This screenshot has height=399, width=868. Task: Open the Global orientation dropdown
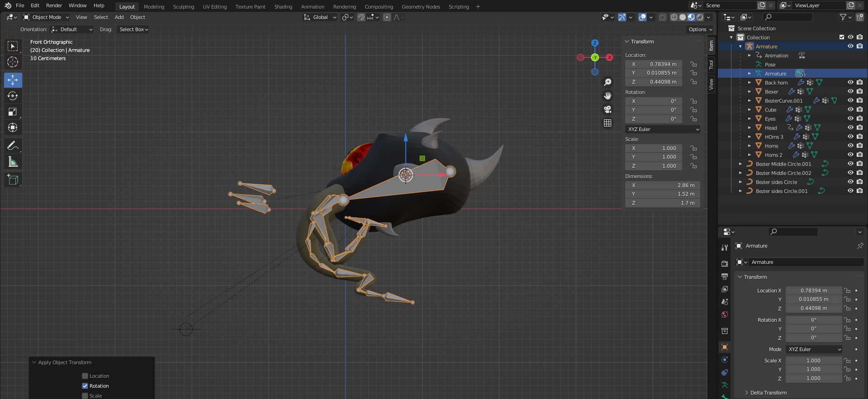coord(320,17)
